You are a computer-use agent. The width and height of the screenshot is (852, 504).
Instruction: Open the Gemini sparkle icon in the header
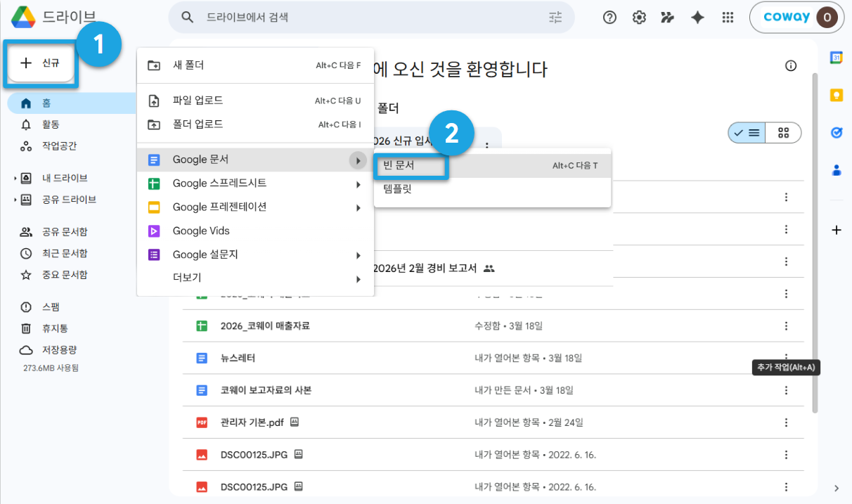697,18
